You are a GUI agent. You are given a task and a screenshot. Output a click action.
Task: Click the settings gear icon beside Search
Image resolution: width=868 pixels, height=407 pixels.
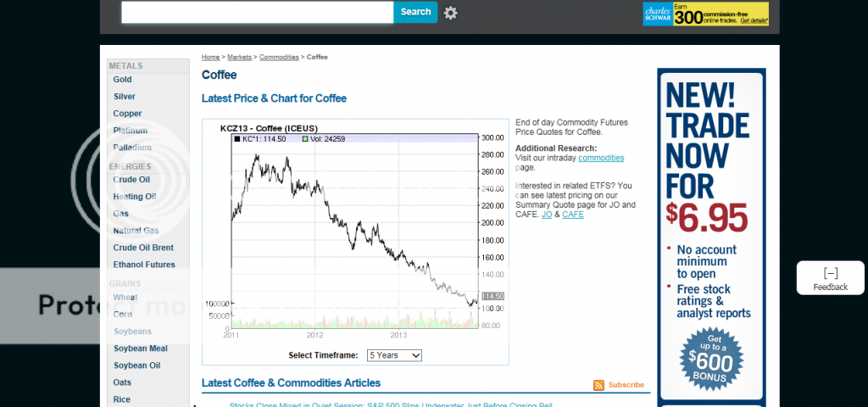tap(450, 12)
